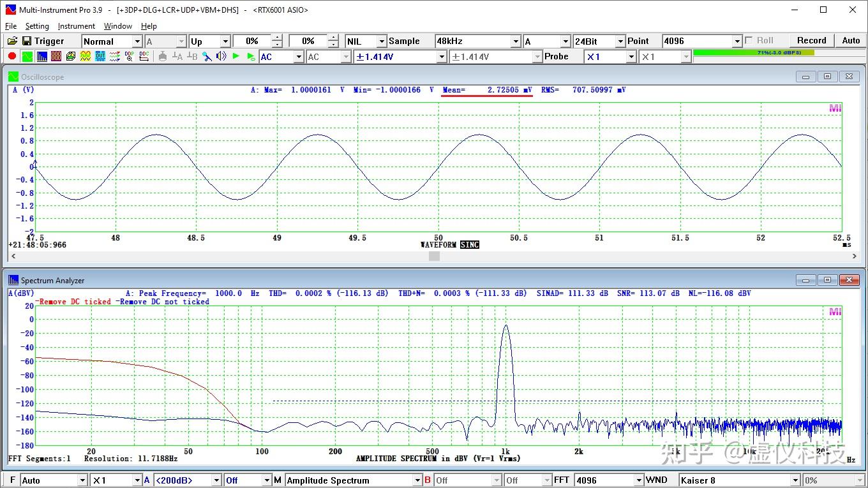Click the ADC device probe tool icon

click(x=207, y=56)
